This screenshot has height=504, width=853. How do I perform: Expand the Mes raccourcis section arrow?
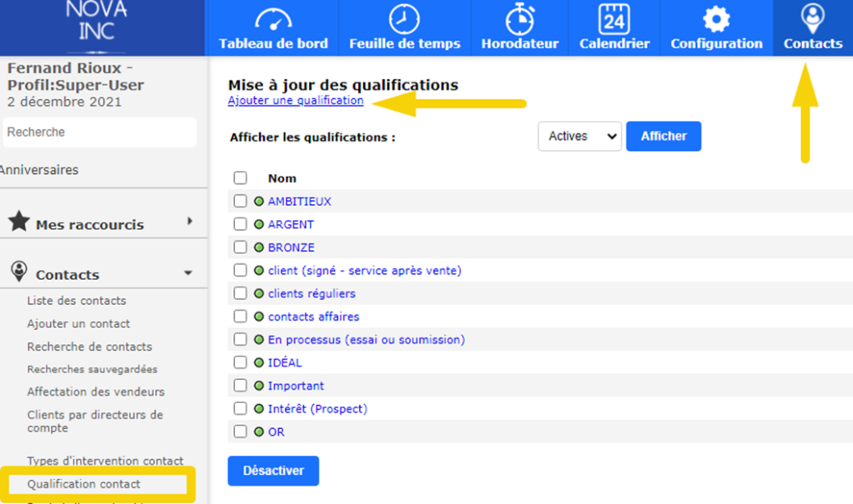coord(190,222)
